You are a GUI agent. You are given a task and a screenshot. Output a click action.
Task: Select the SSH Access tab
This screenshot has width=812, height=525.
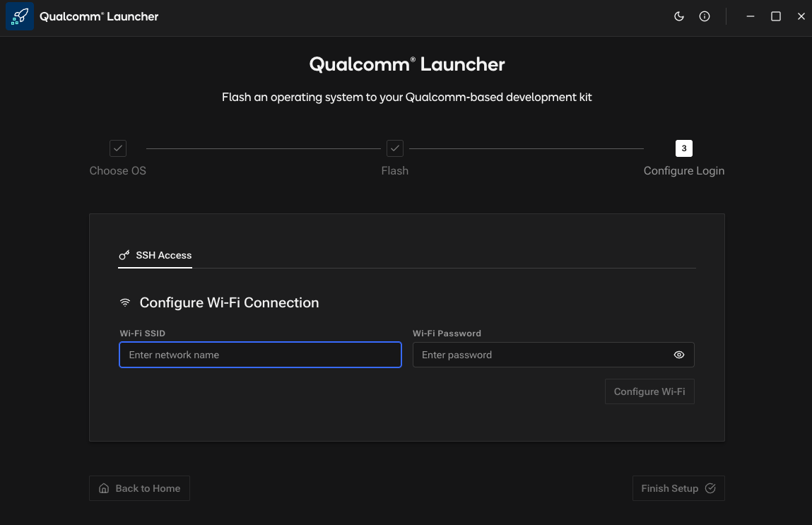(155, 255)
